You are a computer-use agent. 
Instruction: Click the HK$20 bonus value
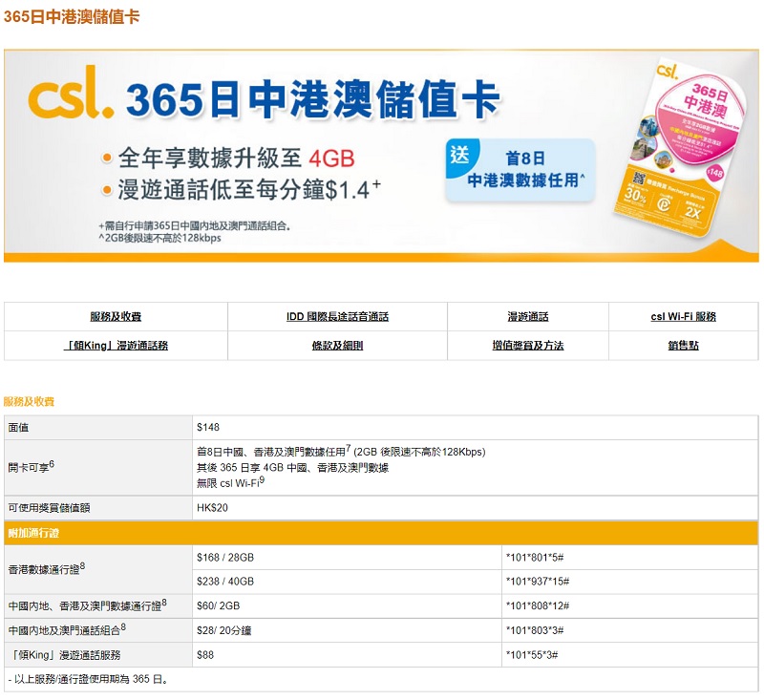212,508
